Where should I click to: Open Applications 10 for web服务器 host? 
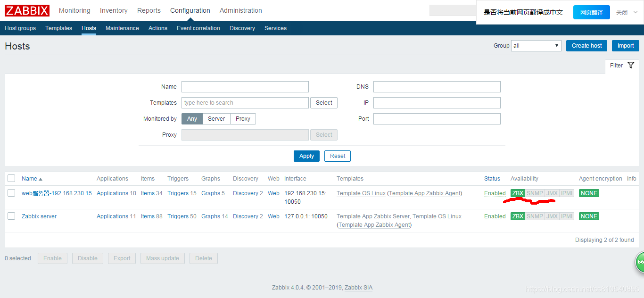click(x=112, y=193)
